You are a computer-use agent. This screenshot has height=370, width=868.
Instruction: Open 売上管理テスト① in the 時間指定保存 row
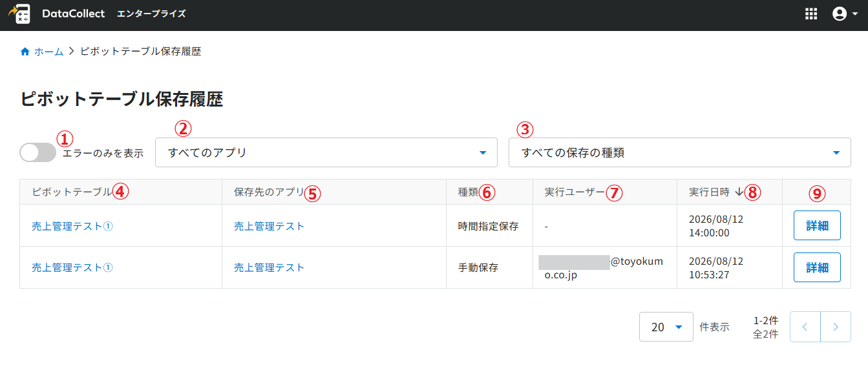[72, 226]
